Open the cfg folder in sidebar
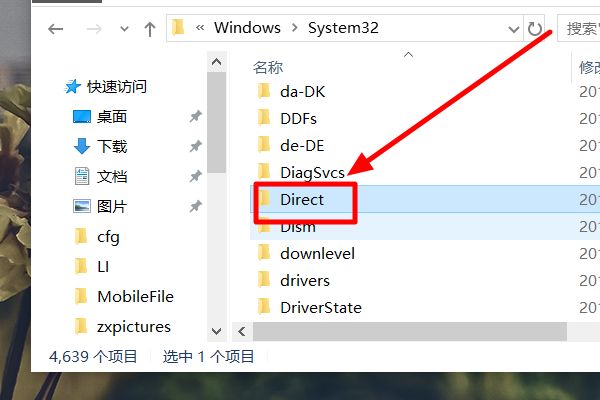 tap(108, 237)
